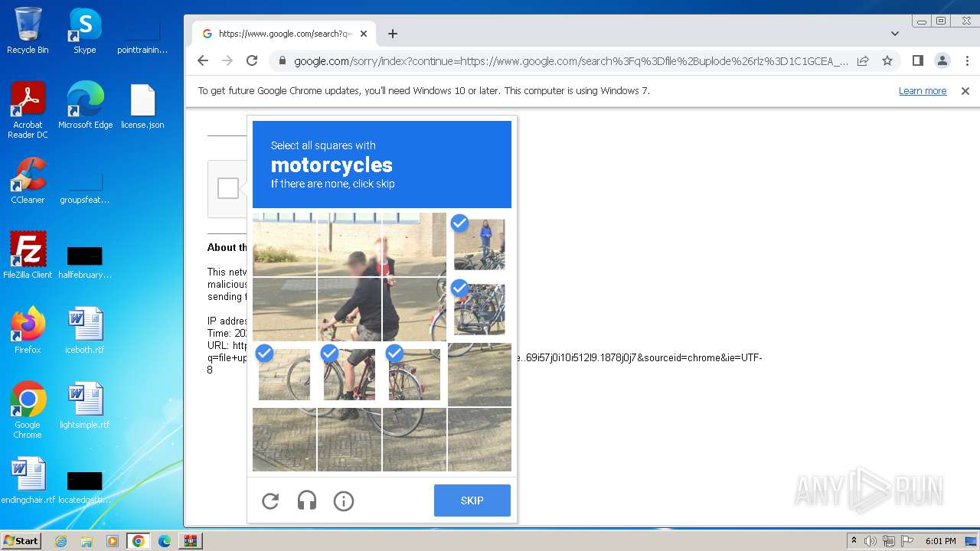The width and height of the screenshot is (980, 551).
Task: Expand the tab search dropdown
Action: click(x=895, y=34)
